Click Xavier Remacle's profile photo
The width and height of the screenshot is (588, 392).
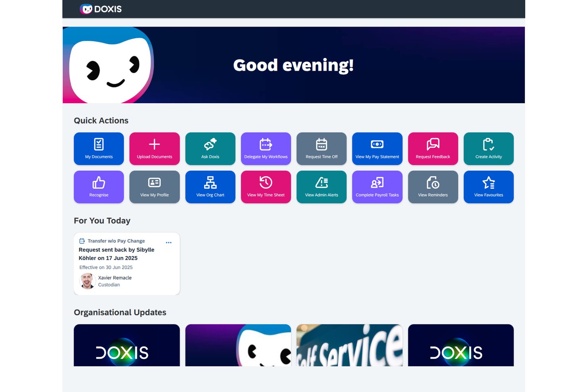click(87, 281)
